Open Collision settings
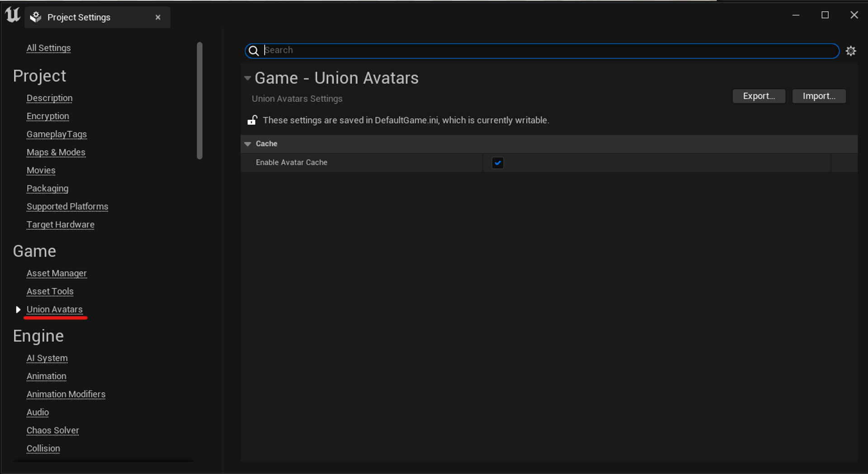Screen dimensions: 868x474 pos(43,449)
